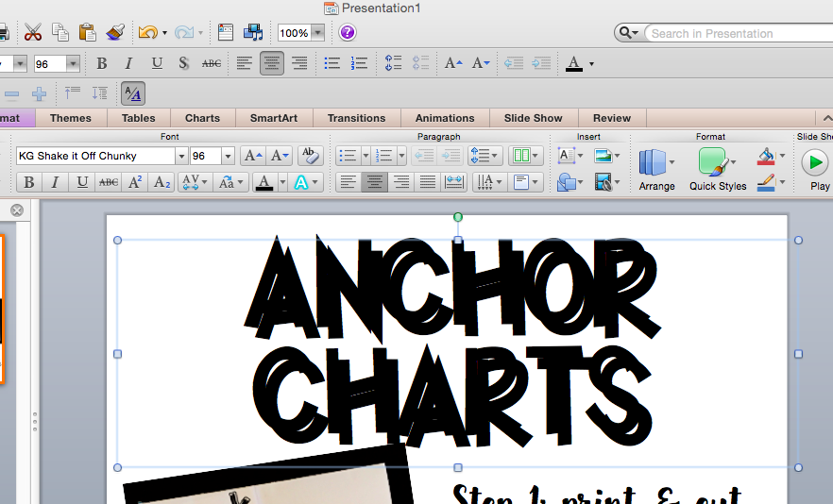This screenshot has height=504, width=833.
Task: Click the Cut scissors icon
Action: point(33,32)
